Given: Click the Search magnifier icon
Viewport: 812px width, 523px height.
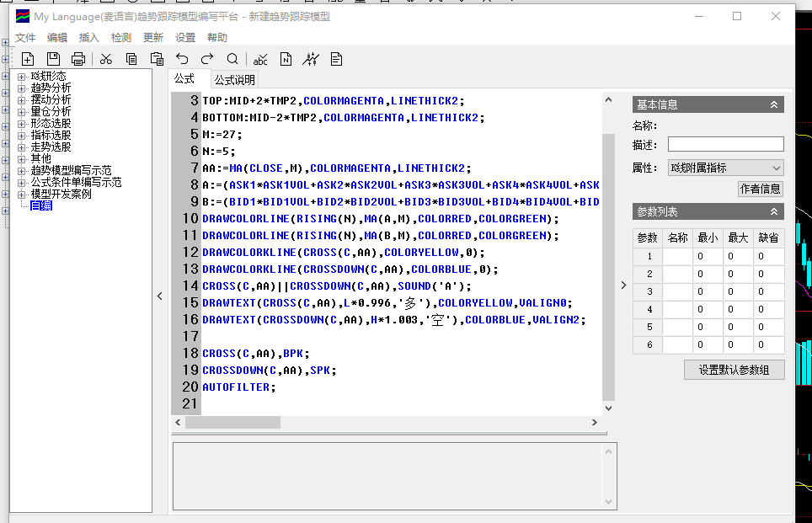Looking at the screenshot, I should pos(232,59).
